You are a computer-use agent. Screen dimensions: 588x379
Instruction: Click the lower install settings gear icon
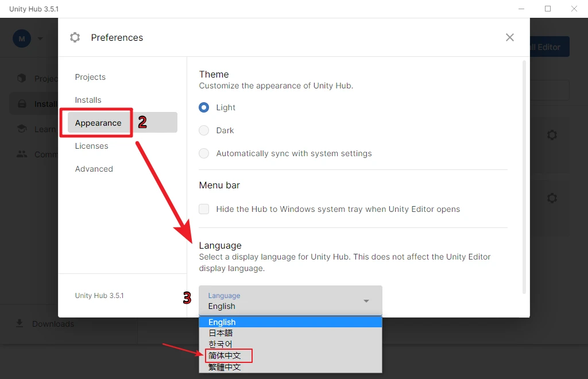552,198
